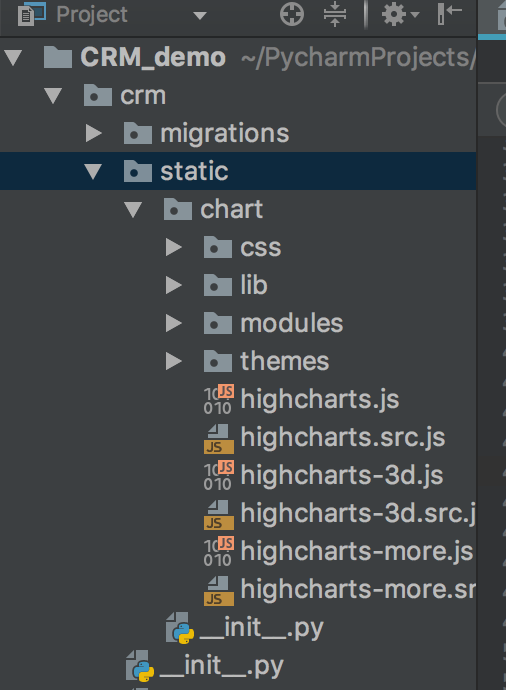Screen dimensions: 506x690
Task: Click the JS file icon of highcharts.src.js
Action: 219,438
